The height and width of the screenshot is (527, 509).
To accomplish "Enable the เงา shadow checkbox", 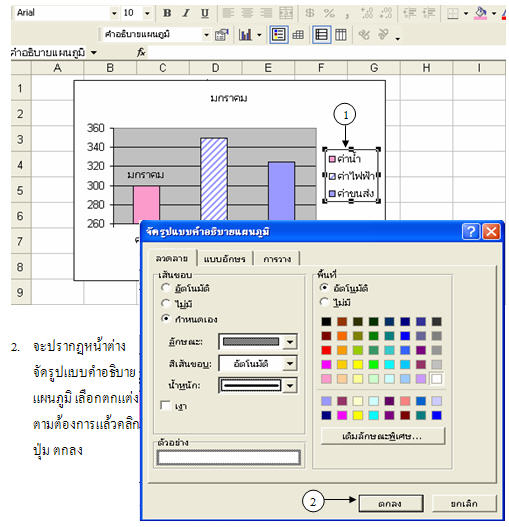I will click(165, 406).
